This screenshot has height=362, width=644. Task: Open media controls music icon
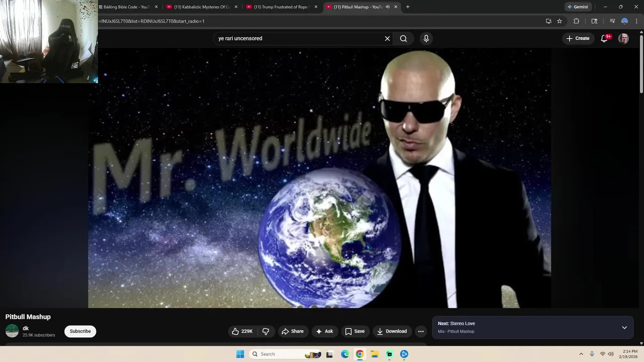tap(612, 21)
